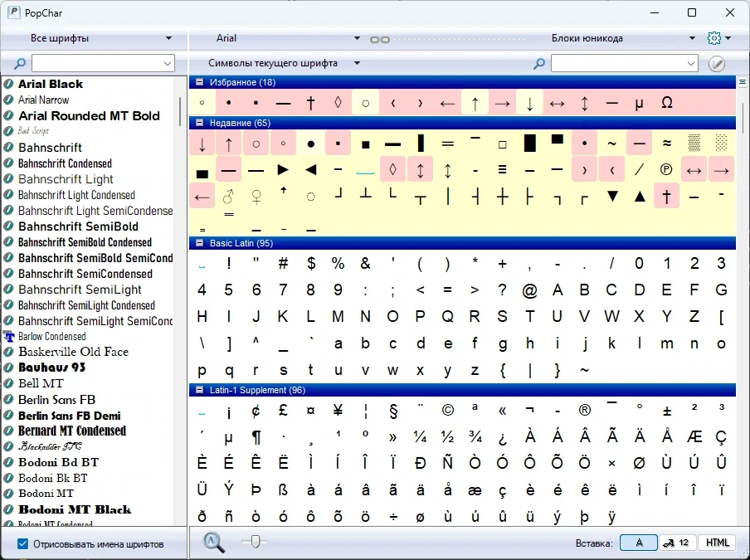750x560 pixels.
Task: Open Символы текущего шрифта menu
Action: tap(284, 63)
